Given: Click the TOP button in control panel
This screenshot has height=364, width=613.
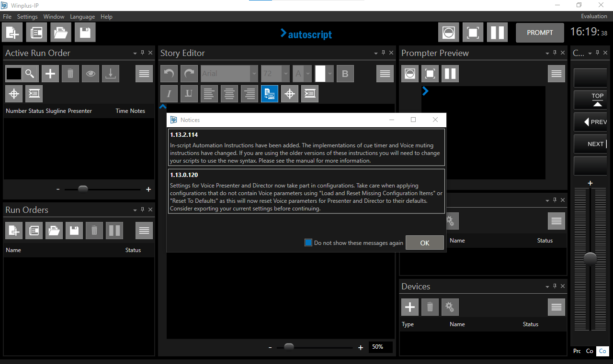Looking at the screenshot, I should pos(590,99).
